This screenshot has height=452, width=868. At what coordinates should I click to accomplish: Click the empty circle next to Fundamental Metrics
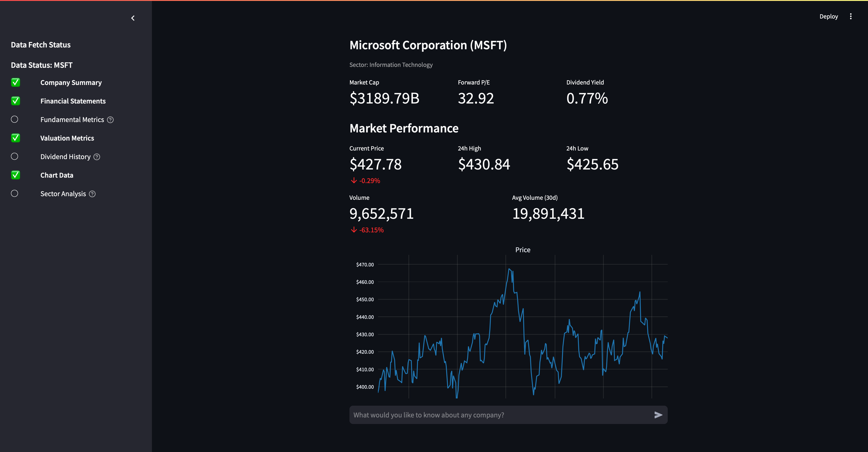[14, 120]
